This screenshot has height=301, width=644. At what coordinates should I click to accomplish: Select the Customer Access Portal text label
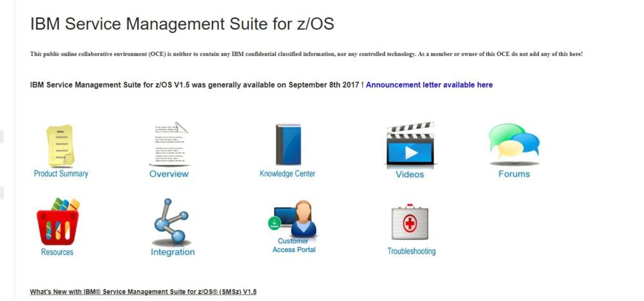point(294,246)
